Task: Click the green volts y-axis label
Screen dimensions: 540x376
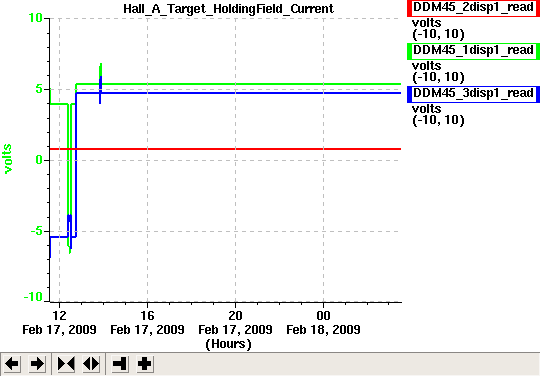Action: (x=8, y=159)
